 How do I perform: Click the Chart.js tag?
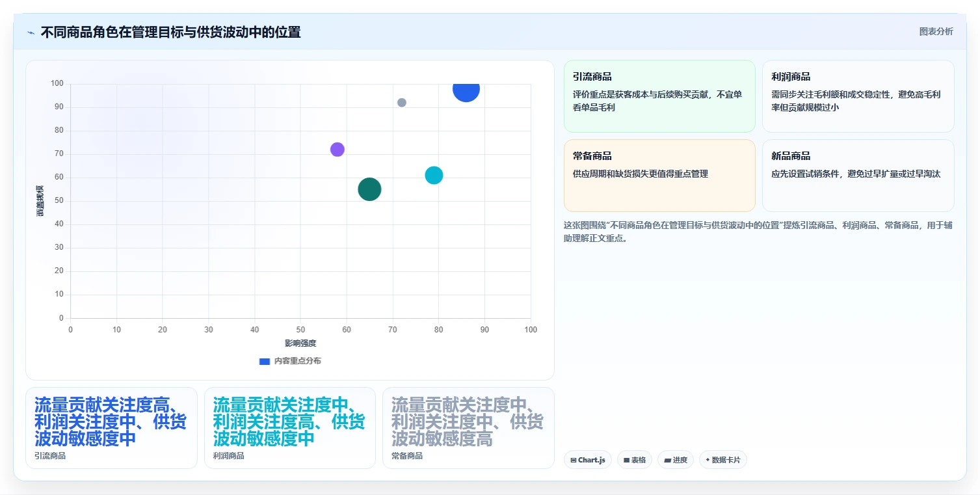(587, 460)
